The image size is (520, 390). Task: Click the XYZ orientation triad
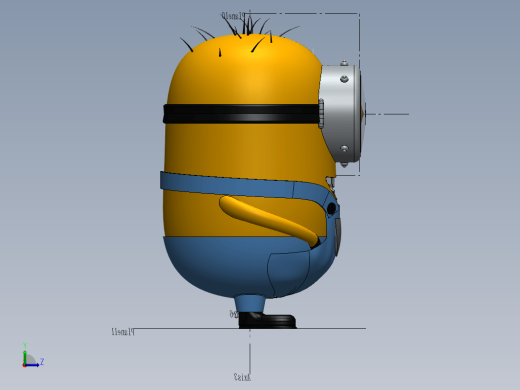pyautogui.click(x=32, y=355)
